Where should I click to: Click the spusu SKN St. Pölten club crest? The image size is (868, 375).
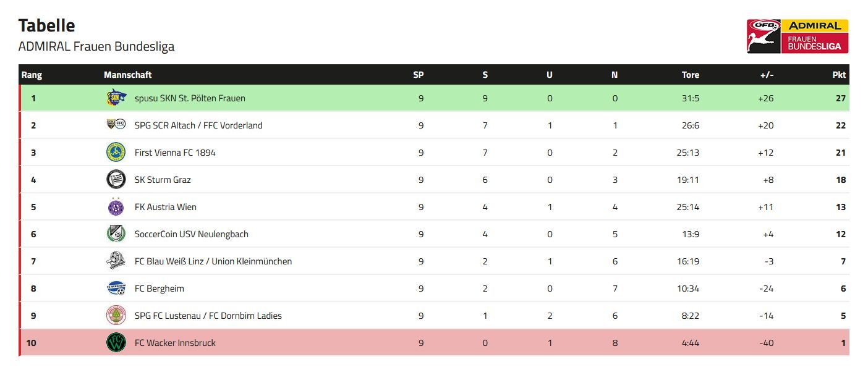coord(116,98)
